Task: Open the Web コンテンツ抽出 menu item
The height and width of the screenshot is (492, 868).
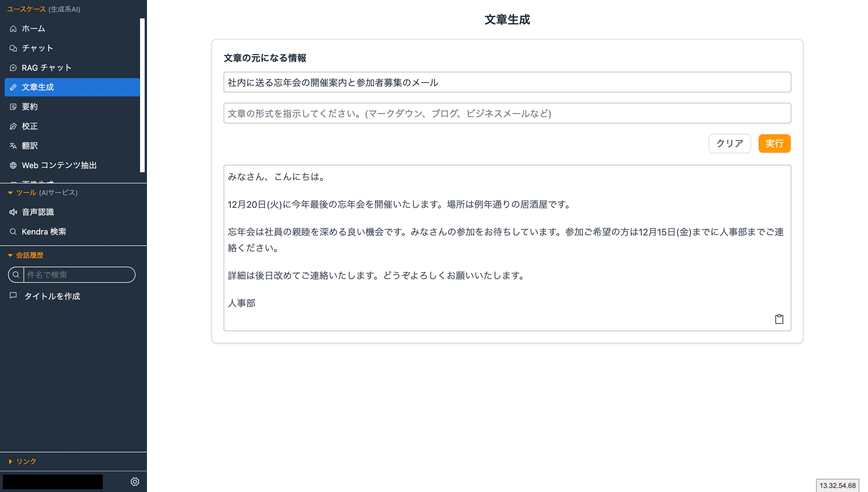Action: (x=72, y=165)
